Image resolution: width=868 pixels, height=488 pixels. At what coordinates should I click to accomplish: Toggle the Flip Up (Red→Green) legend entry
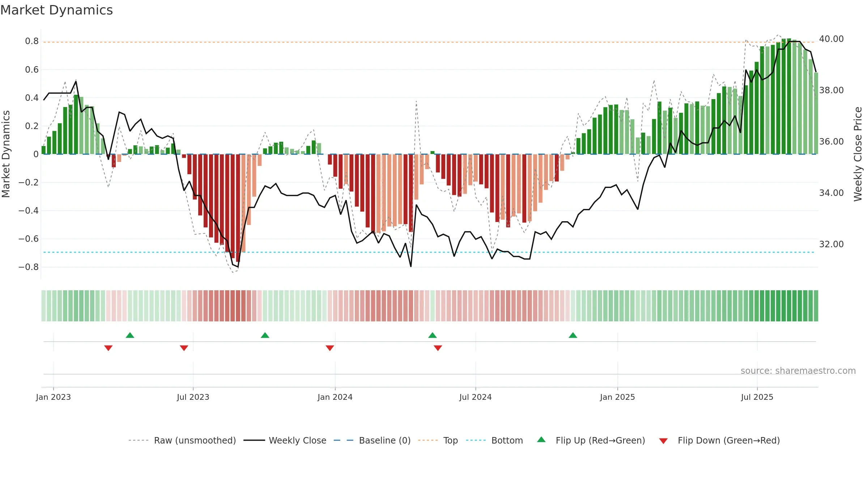pyautogui.click(x=591, y=440)
